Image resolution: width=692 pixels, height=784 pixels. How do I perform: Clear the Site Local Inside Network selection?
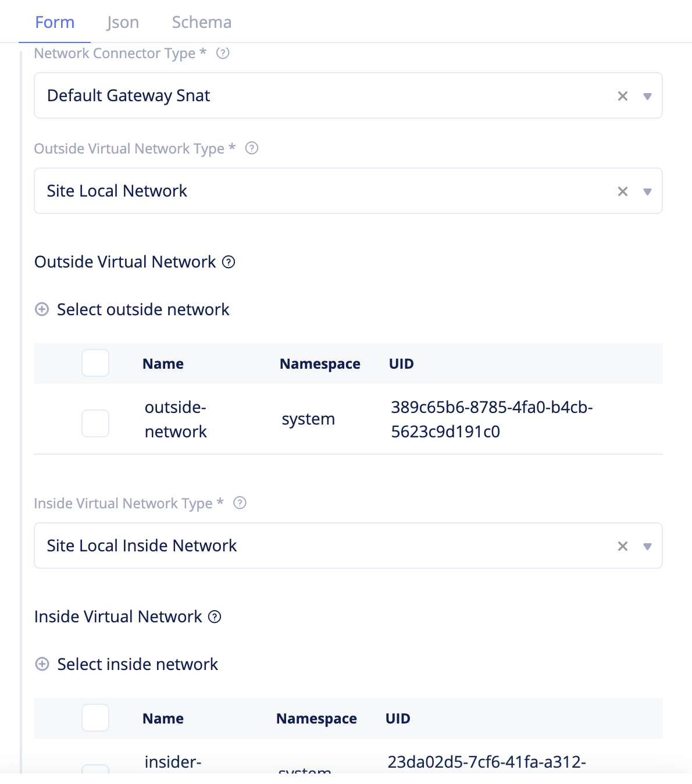622,546
